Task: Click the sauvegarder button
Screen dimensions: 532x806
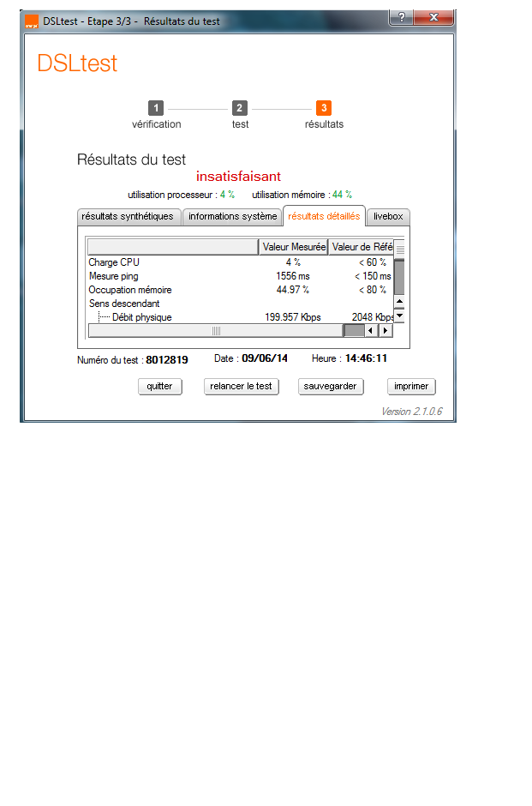Action: point(330,386)
